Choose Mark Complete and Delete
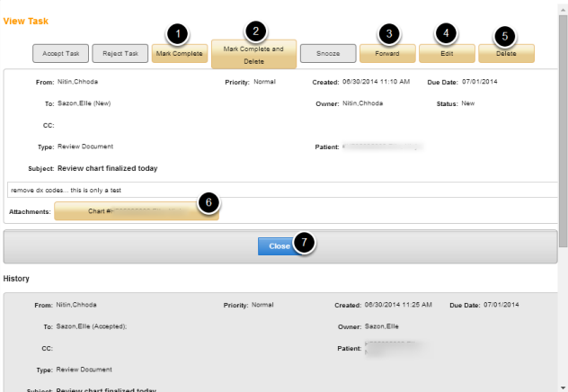 [x=253, y=55]
